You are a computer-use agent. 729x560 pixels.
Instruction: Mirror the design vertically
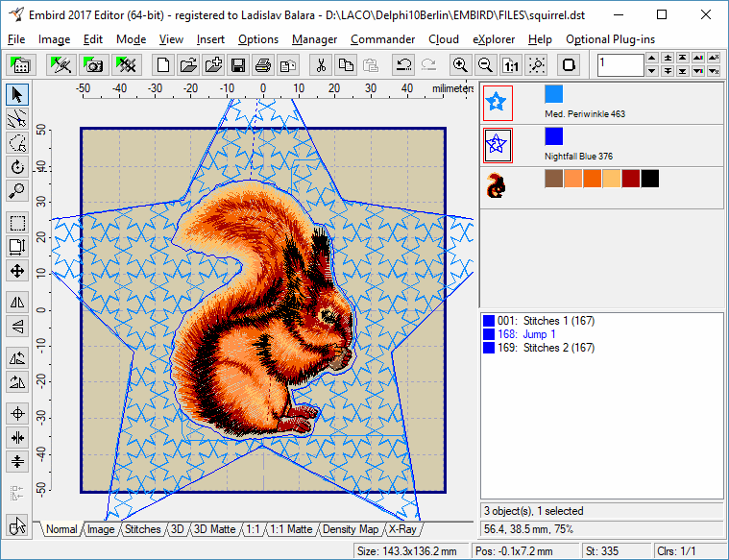[x=17, y=327]
